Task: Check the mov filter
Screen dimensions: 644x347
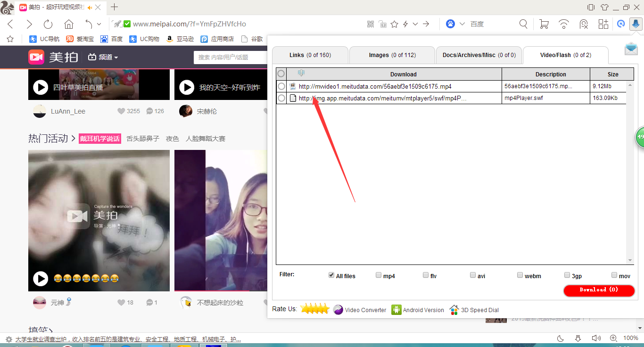Action: point(614,275)
